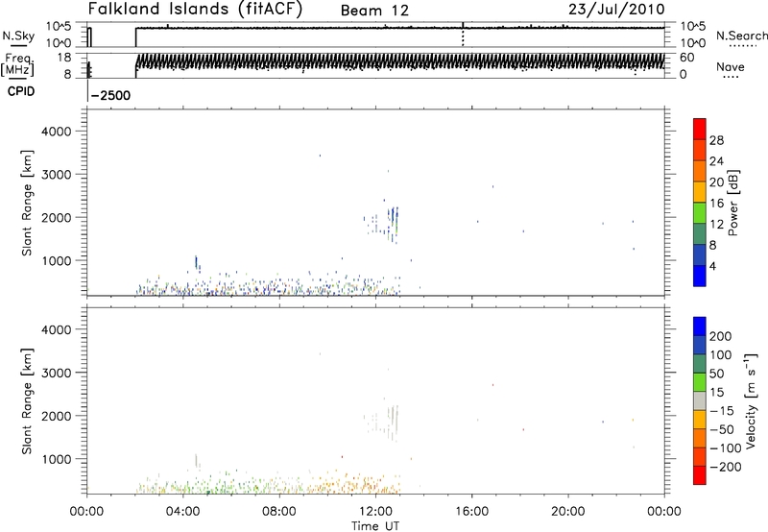Click the 'Power [dB]' colorbar label
This screenshot has height=532, width=768.
tap(732, 203)
